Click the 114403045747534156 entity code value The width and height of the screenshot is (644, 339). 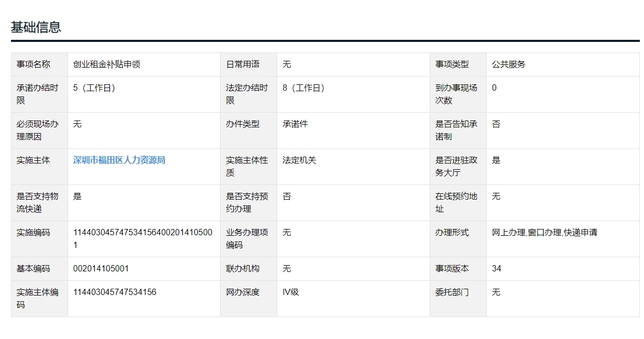(115, 292)
